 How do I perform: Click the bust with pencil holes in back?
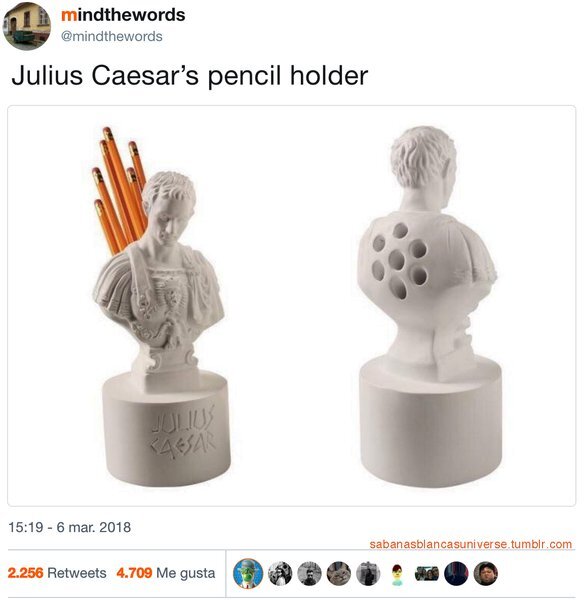tap(430, 306)
